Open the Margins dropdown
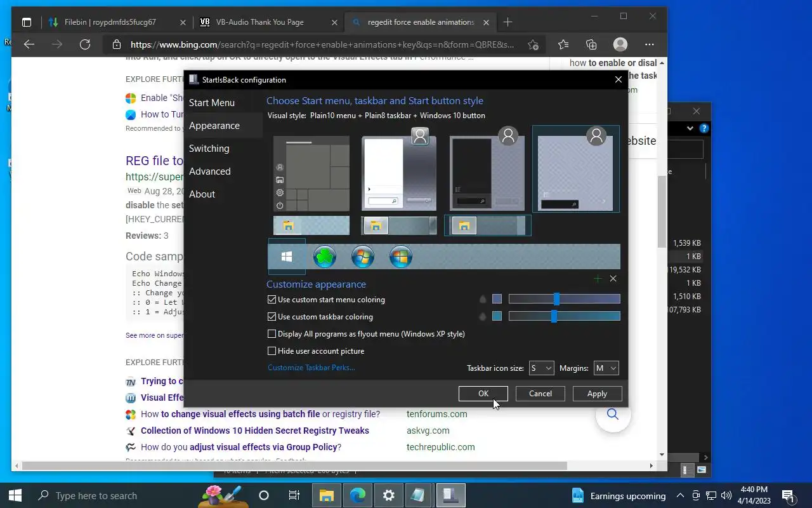The height and width of the screenshot is (508, 812). (x=606, y=368)
